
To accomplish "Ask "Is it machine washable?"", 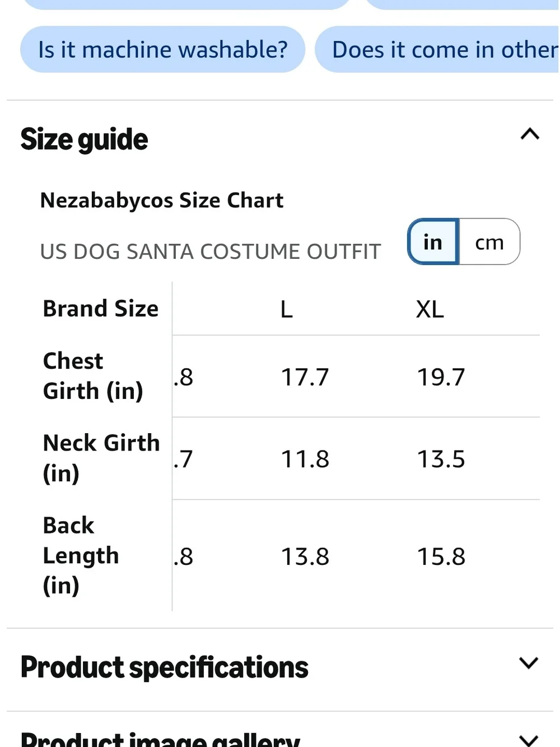I will (163, 50).
